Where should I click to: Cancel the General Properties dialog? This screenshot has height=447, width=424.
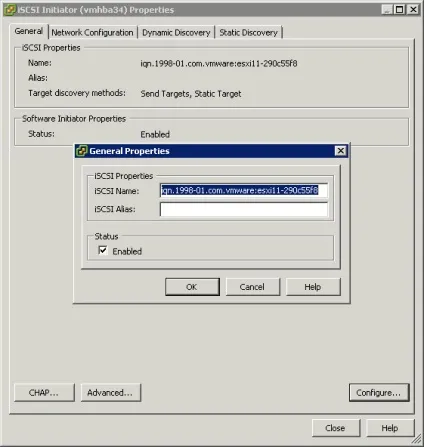coord(252,287)
